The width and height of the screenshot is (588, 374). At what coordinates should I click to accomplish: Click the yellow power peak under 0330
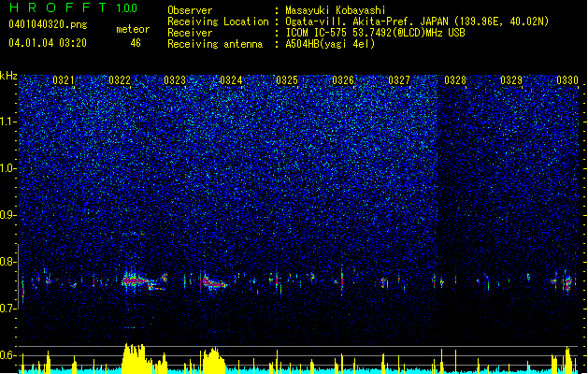click(568, 360)
